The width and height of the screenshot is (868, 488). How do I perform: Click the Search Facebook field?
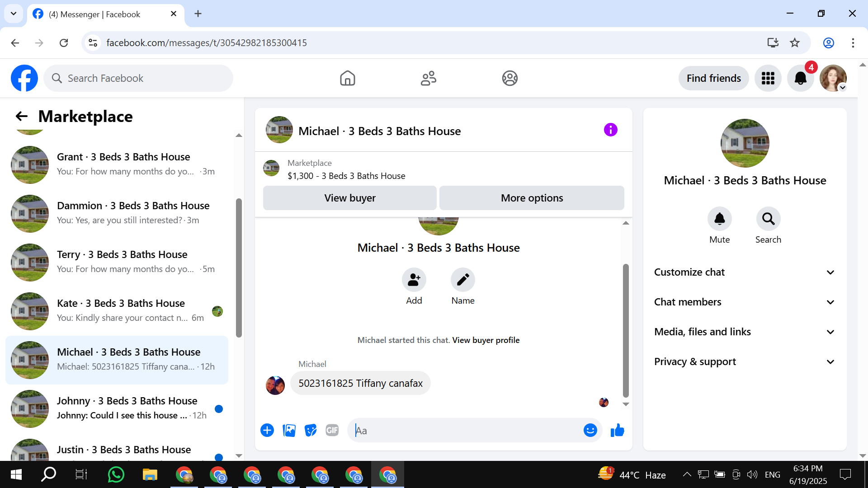pyautogui.click(x=138, y=78)
